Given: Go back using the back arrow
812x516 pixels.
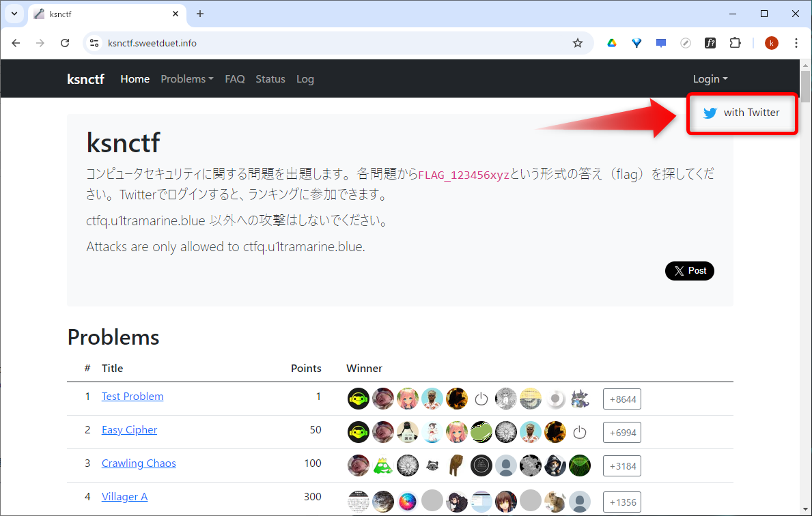Looking at the screenshot, I should point(16,42).
